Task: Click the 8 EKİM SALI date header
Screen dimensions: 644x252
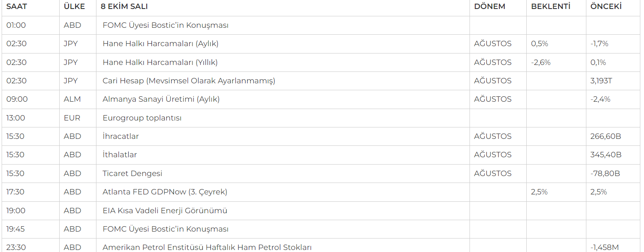Action: click(x=124, y=7)
